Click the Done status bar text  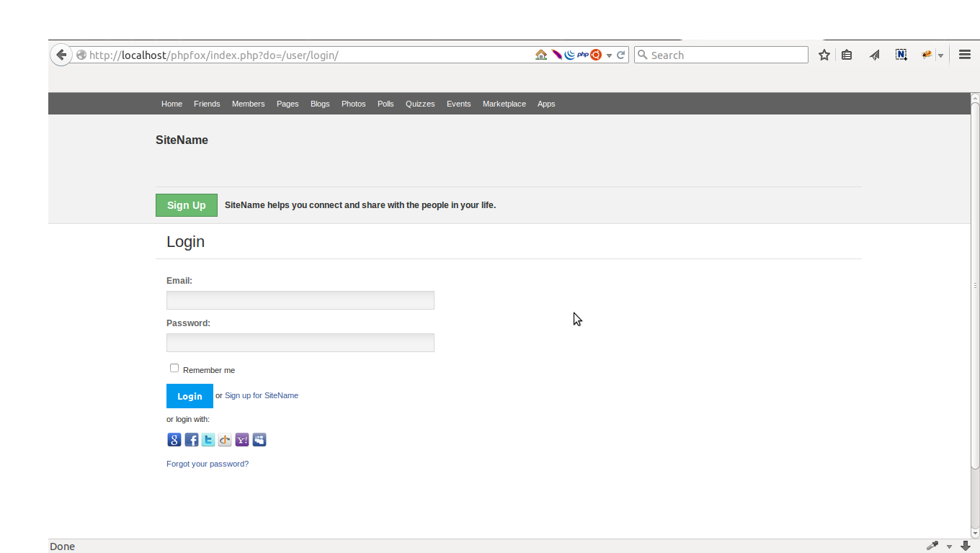62,547
